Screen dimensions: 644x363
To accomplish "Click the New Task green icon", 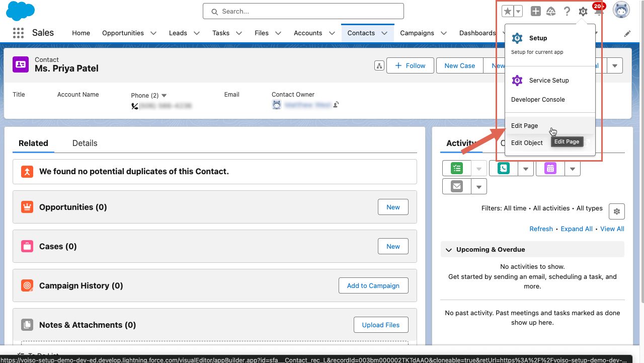I will (x=457, y=168).
